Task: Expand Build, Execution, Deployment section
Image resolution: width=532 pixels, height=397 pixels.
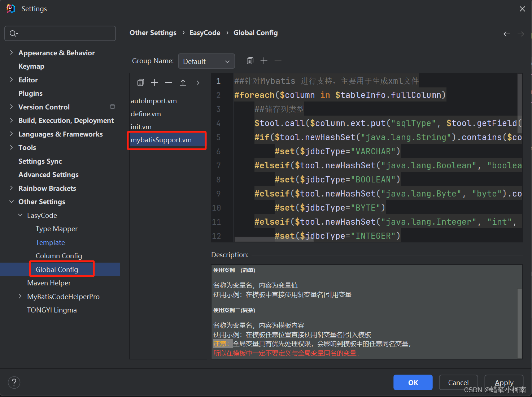Action: (x=11, y=120)
